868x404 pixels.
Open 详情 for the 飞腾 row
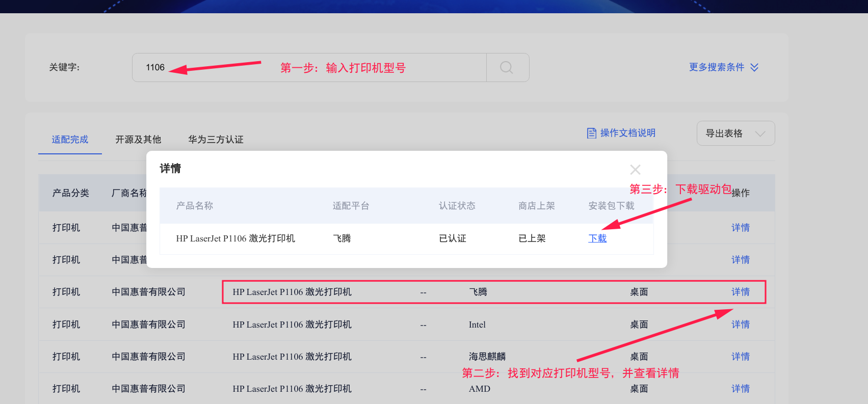point(741,292)
